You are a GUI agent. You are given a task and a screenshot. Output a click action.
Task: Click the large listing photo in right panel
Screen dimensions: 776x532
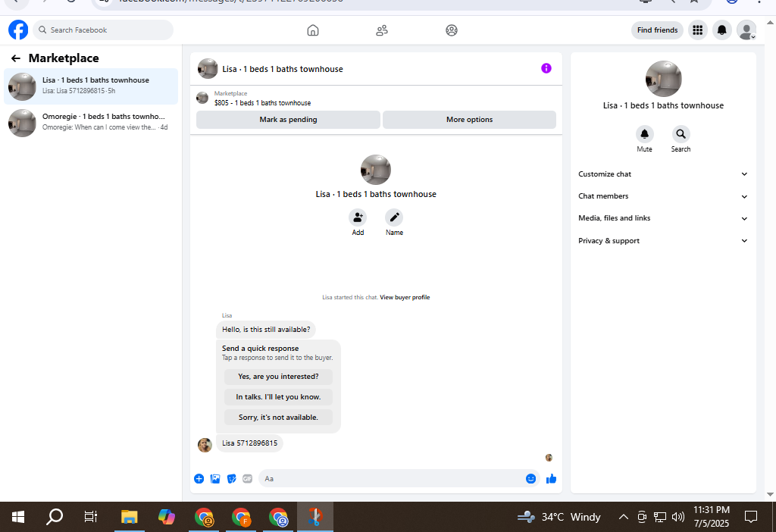663,79
